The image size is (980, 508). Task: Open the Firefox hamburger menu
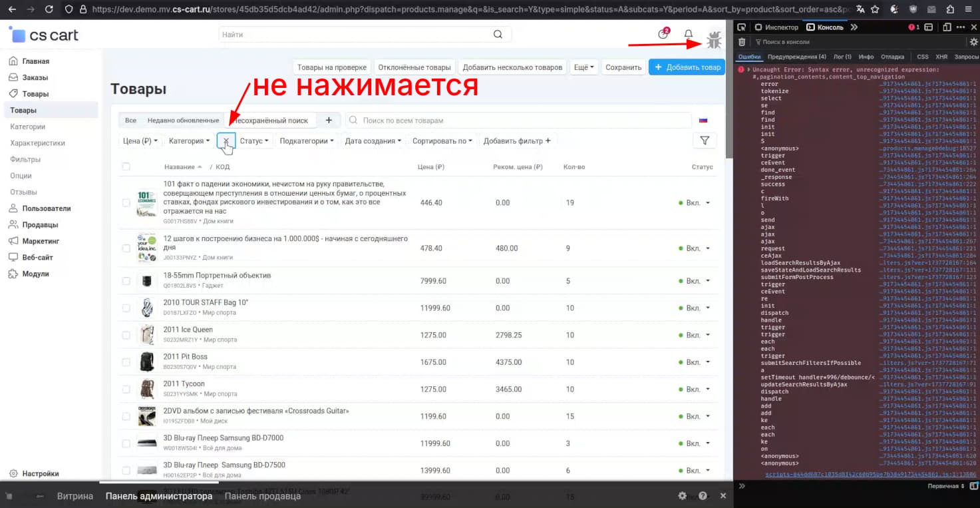coord(967,9)
